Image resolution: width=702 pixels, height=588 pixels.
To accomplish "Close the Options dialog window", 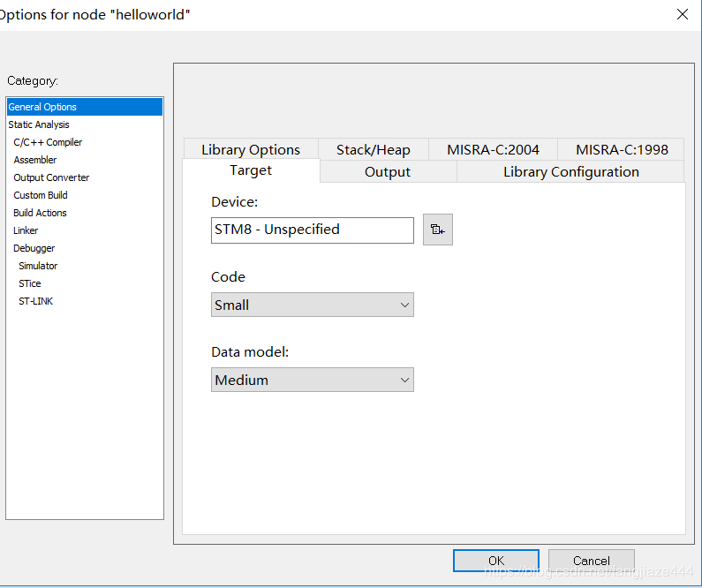I will tap(682, 14).
